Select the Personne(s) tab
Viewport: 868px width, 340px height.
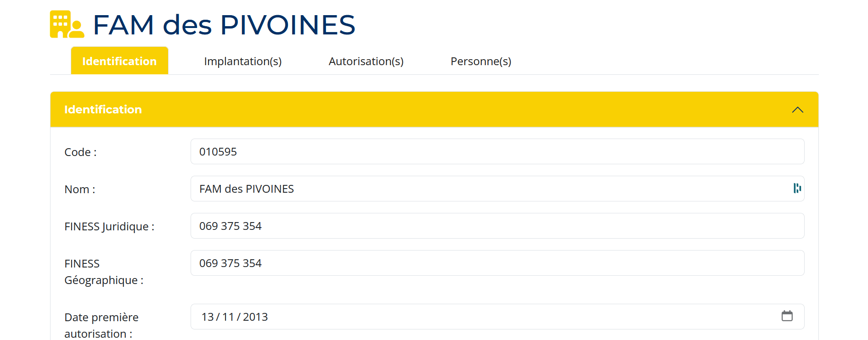coord(481,61)
